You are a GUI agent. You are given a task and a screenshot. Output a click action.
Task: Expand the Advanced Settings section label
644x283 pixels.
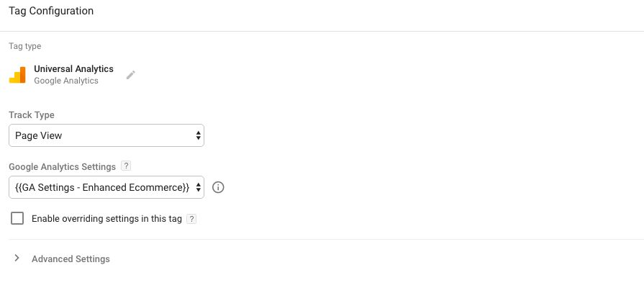pos(71,259)
